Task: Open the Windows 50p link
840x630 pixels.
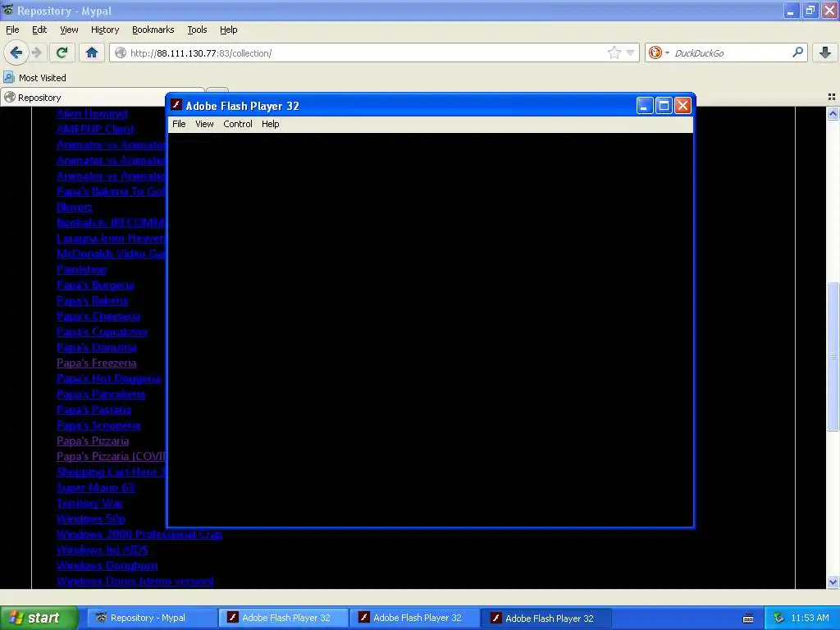Action: pos(91,518)
